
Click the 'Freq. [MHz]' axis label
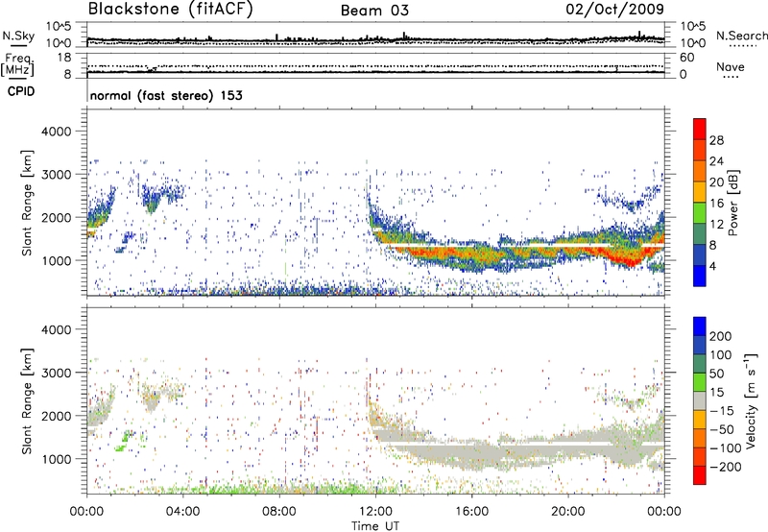pos(17,65)
